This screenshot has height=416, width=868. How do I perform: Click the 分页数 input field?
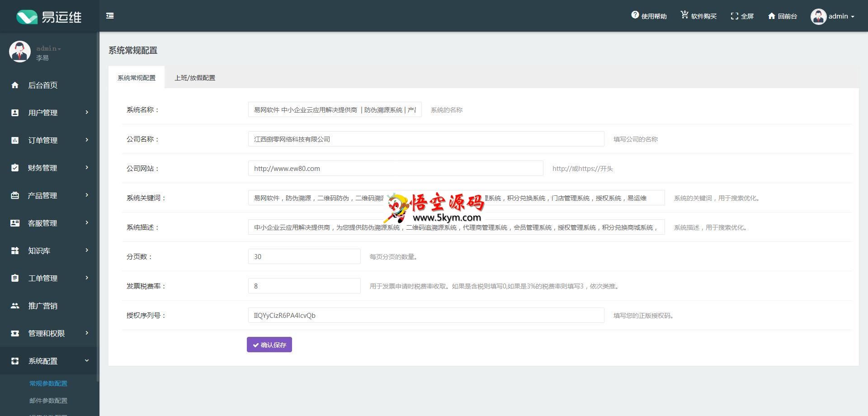click(304, 256)
